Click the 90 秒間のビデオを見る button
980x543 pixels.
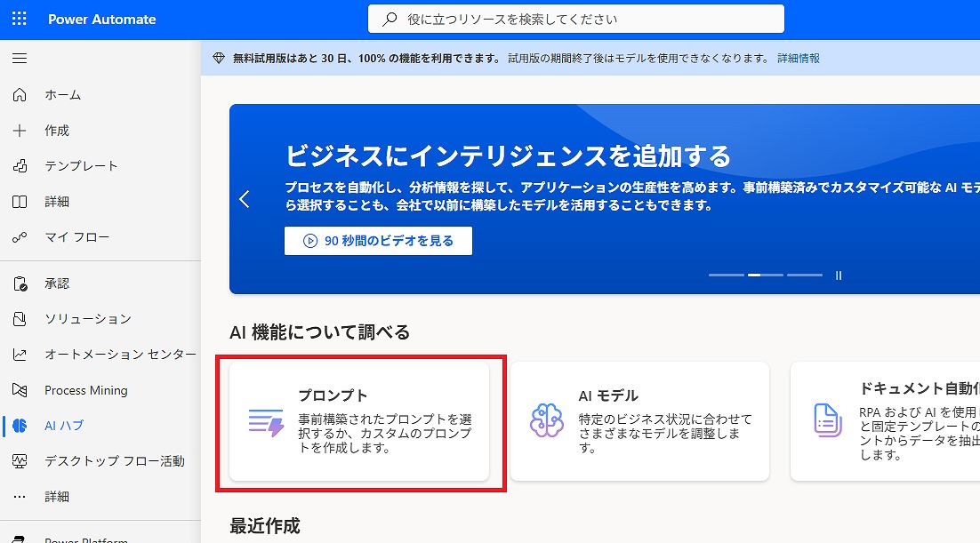[378, 241]
